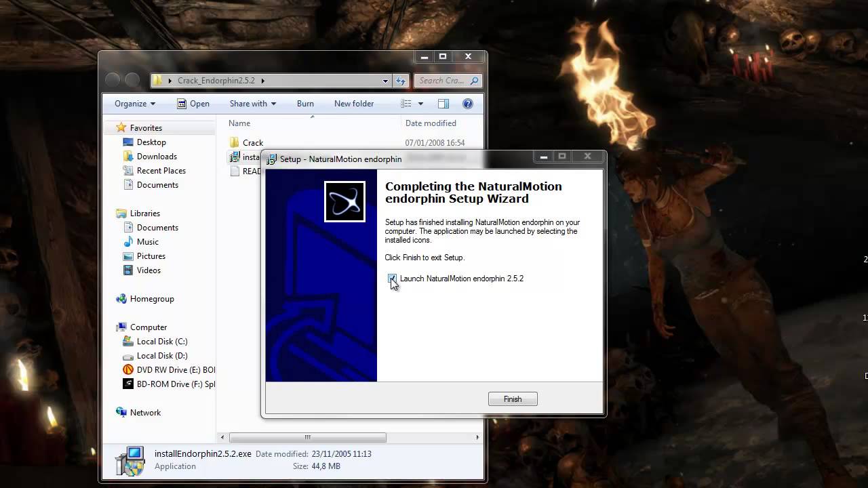Open Explorer help icon
868x488 pixels.
(467, 104)
